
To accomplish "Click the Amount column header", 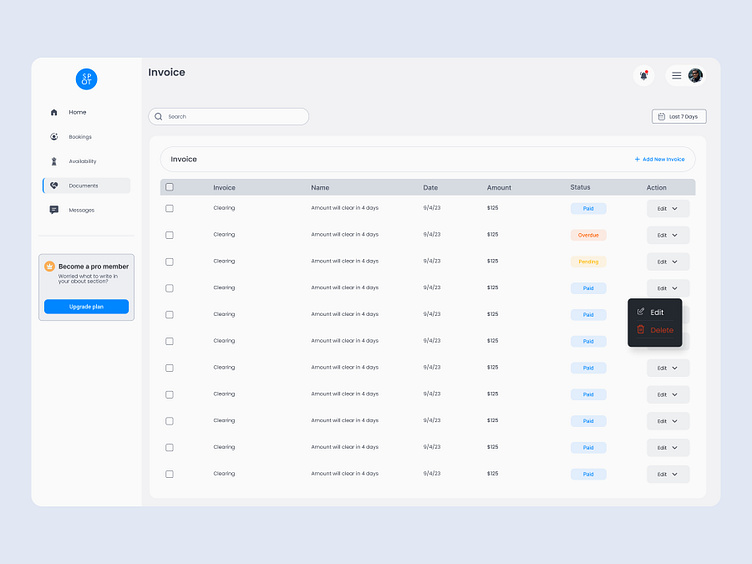I will [499, 188].
